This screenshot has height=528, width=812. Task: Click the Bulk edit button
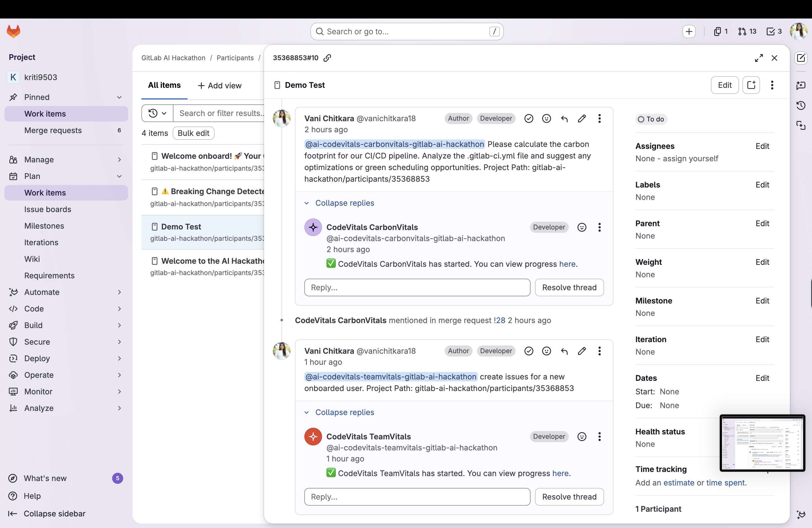coord(193,133)
